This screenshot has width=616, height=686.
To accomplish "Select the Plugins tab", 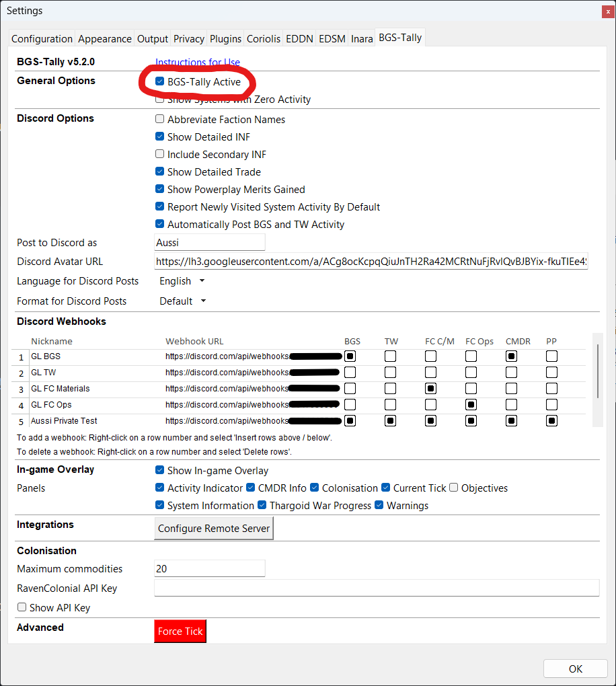I will pos(225,39).
